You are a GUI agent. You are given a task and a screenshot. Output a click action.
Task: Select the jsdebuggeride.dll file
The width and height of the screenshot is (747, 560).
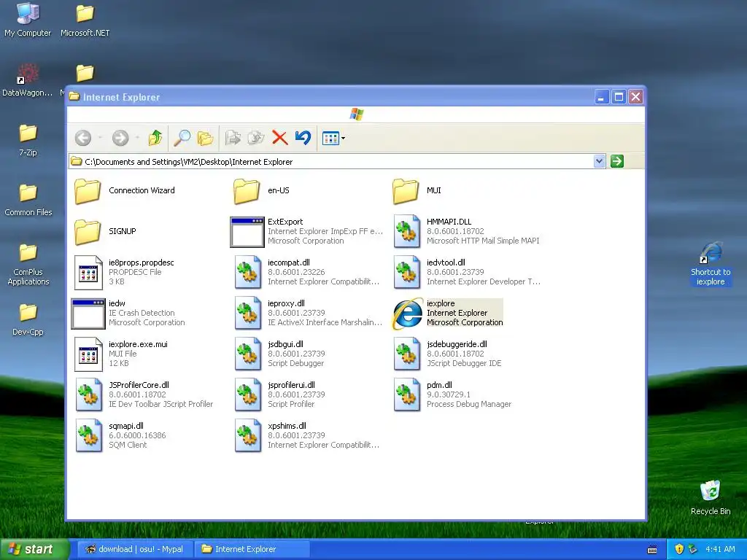coord(447,354)
